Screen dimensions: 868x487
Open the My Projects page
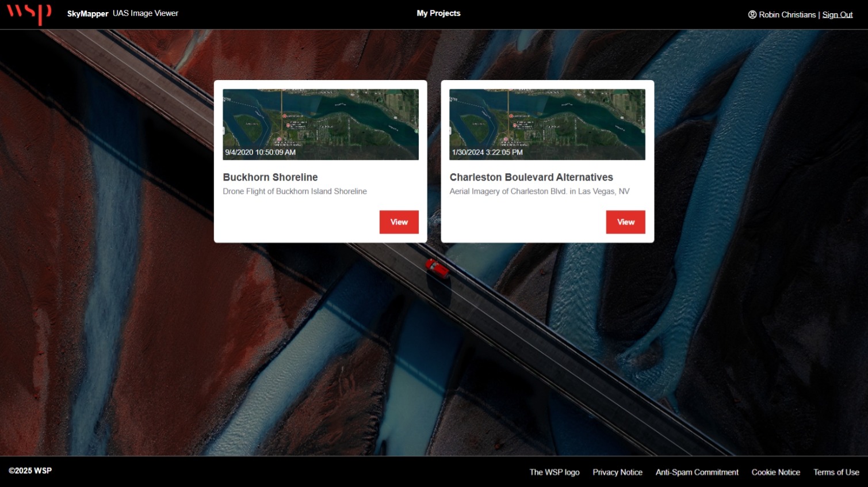click(438, 13)
